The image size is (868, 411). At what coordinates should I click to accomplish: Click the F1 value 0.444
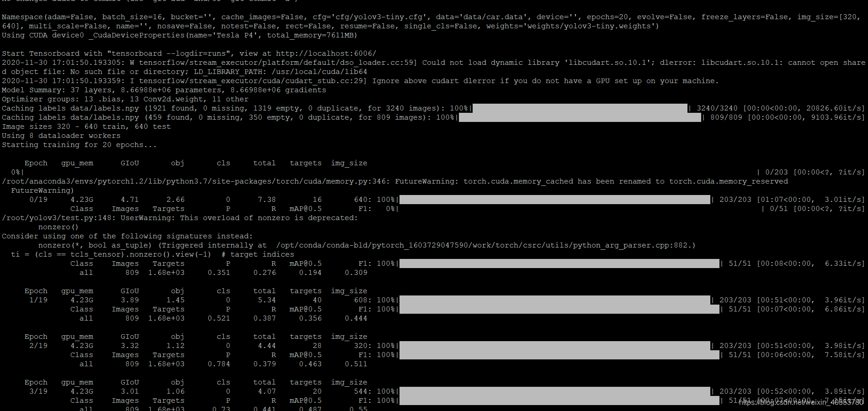click(x=356, y=318)
